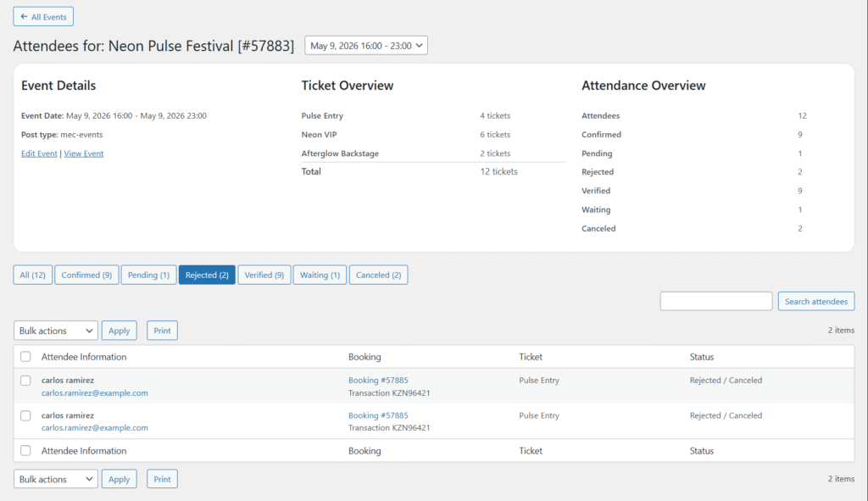The height and width of the screenshot is (501, 868).
Task: Switch to the All (12) tab
Action: 32,275
